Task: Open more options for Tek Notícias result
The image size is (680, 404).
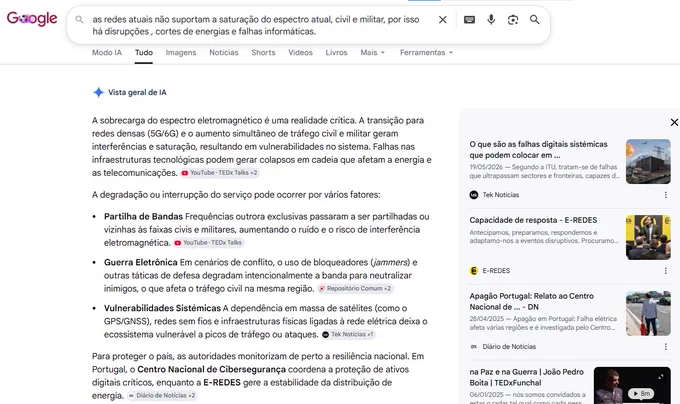Action: pyautogui.click(x=666, y=195)
